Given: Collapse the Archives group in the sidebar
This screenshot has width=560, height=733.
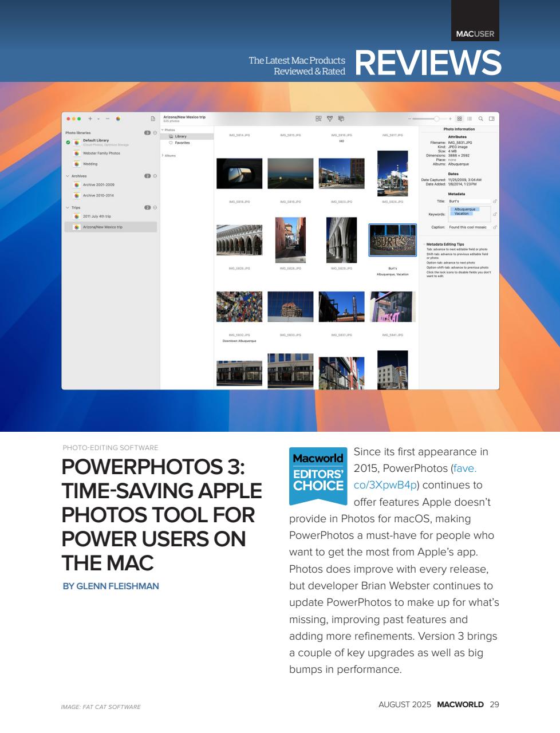Looking at the screenshot, I should coord(68,176).
